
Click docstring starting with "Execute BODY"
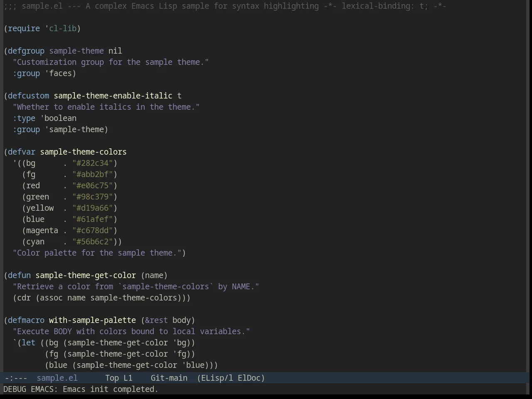tap(131, 331)
